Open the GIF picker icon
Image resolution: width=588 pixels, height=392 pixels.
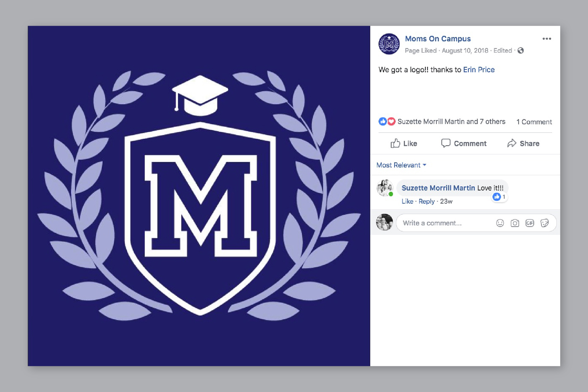point(530,223)
